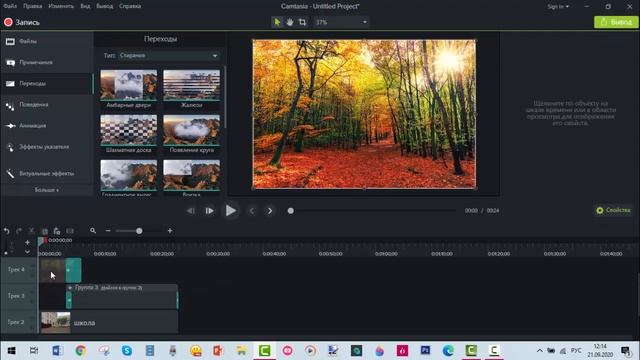640x360 pixels.
Task: Open Microsoft Word from the taskbar
Action: (57, 351)
